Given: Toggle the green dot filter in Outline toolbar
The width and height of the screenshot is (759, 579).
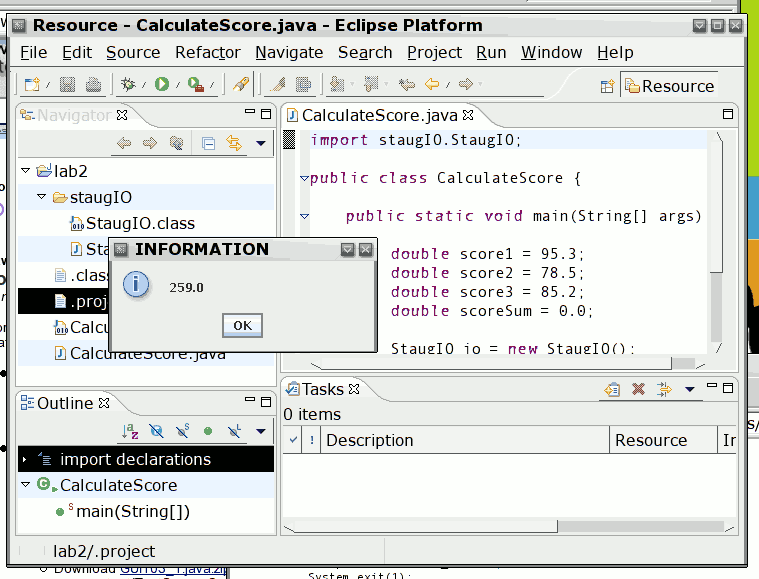Looking at the screenshot, I should point(208,432).
